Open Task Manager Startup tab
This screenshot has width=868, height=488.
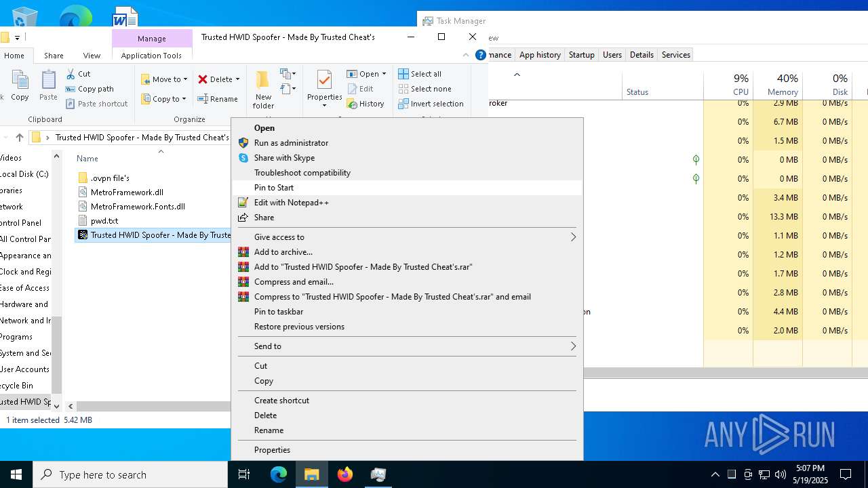click(582, 55)
